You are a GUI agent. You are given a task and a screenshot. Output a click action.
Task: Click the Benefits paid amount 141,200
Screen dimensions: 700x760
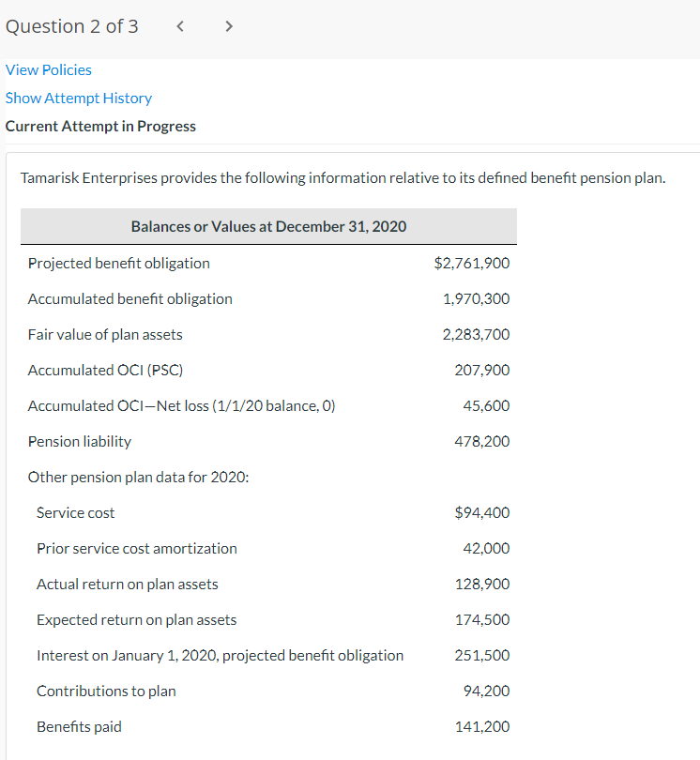[483, 726]
